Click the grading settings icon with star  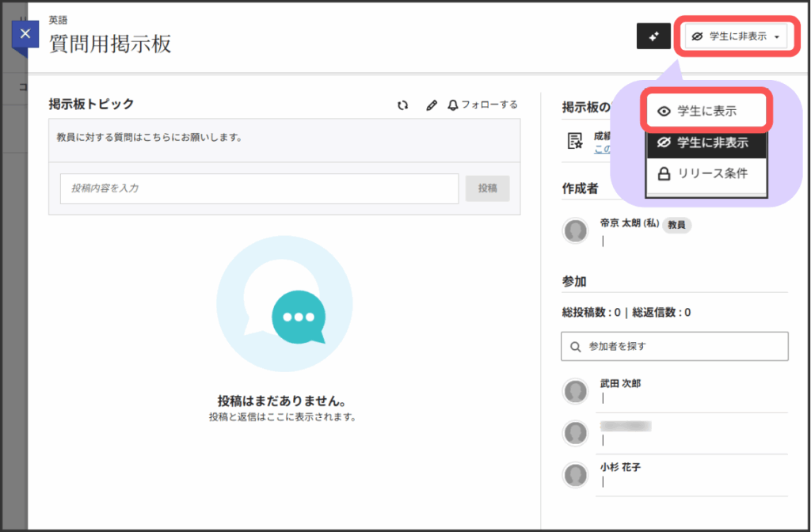[x=576, y=141]
